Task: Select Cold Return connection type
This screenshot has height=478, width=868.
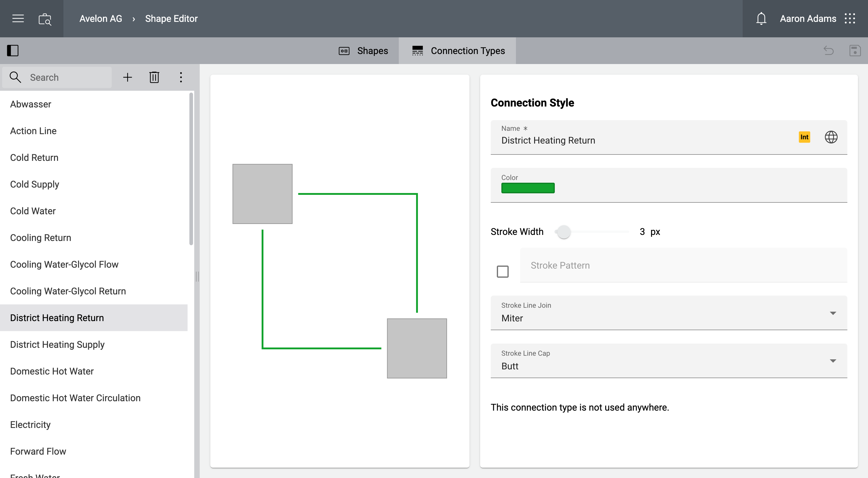Action: [94, 157]
